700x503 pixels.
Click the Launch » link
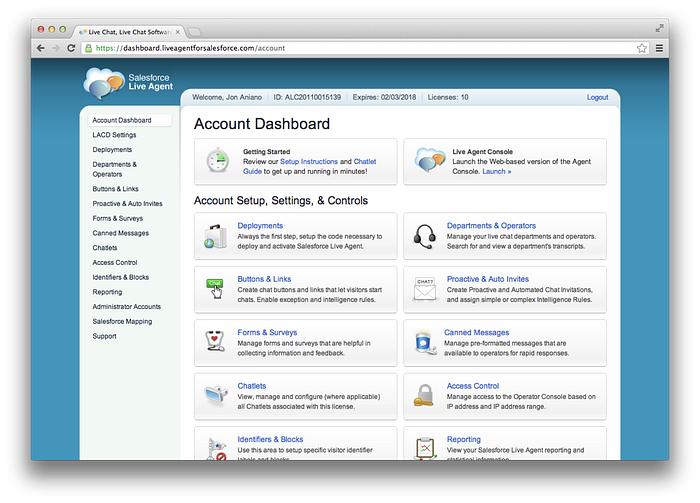[496, 171]
